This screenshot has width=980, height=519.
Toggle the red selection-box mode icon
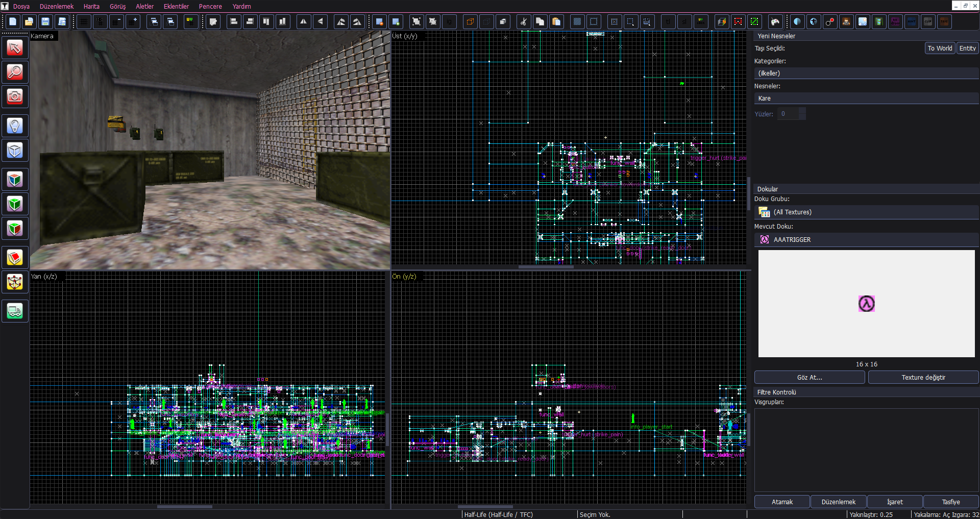738,21
